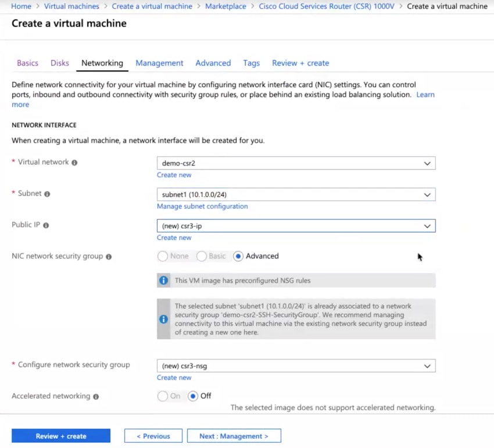Viewport: 494px width, 448px height.
Task: Click Manage subnet configuration link
Action: pyautogui.click(x=202, y=206)
